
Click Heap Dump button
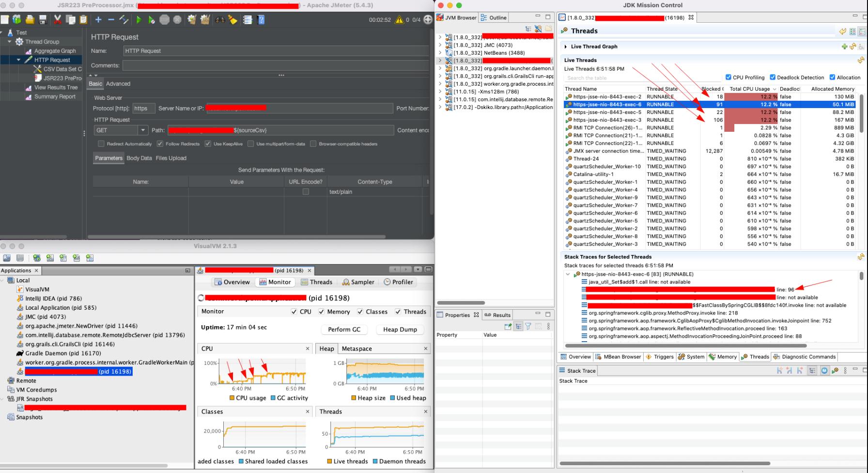400,330
